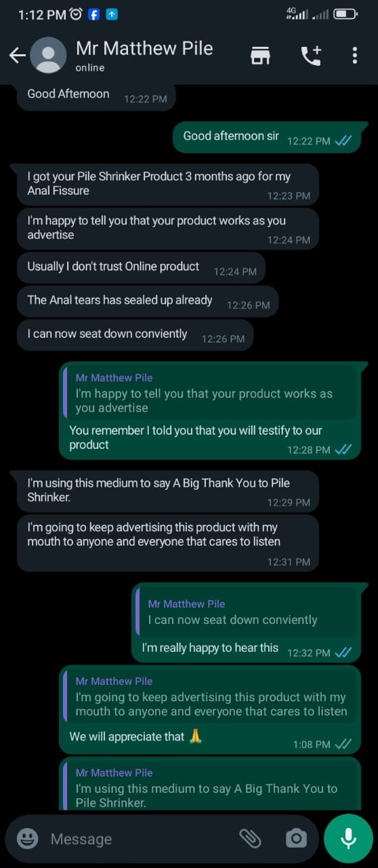Viewport: 378px width, 868px height.
Task: Start a call with the phone icon
Action: coord(310,56)
